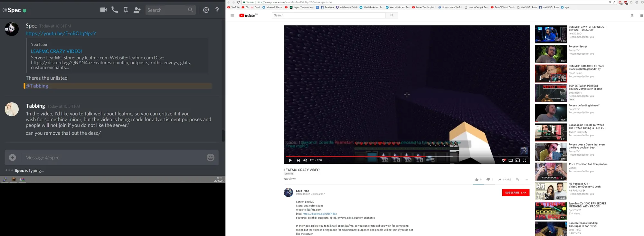The width and height of the screenshot is (644, 236).
Task: Open SpecTranZ's 3000 FPS SECRET METHODS video
Action: 587,205
